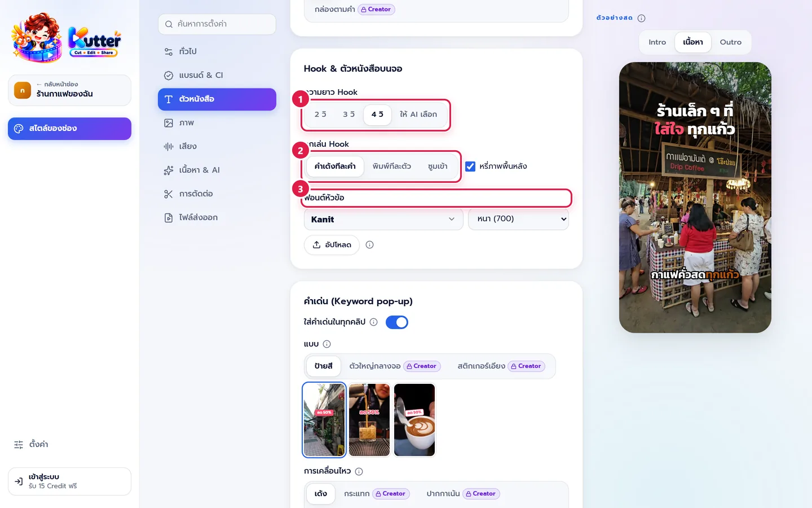Click the Kutter logo
The height and width of the screenshot is (508, 812).
[66, 38]
